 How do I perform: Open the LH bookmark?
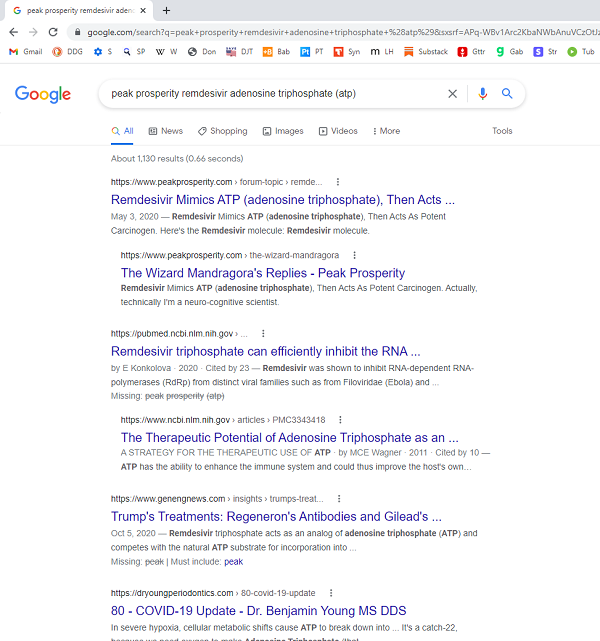[x=382, y=52]
